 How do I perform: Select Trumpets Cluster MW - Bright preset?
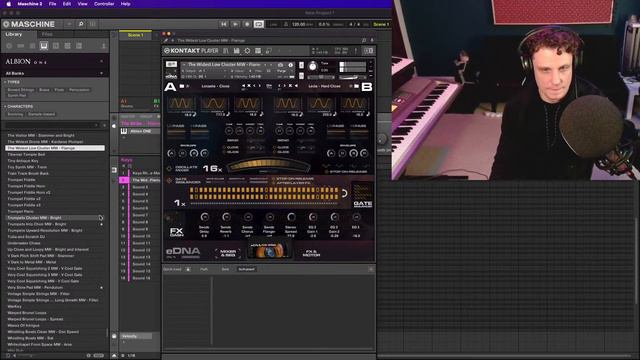[x=55, y=218]
